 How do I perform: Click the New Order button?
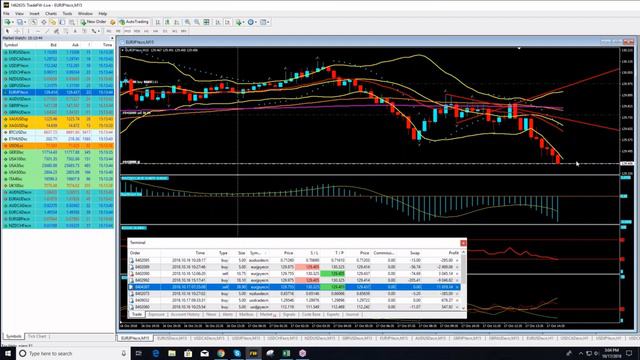93,22
